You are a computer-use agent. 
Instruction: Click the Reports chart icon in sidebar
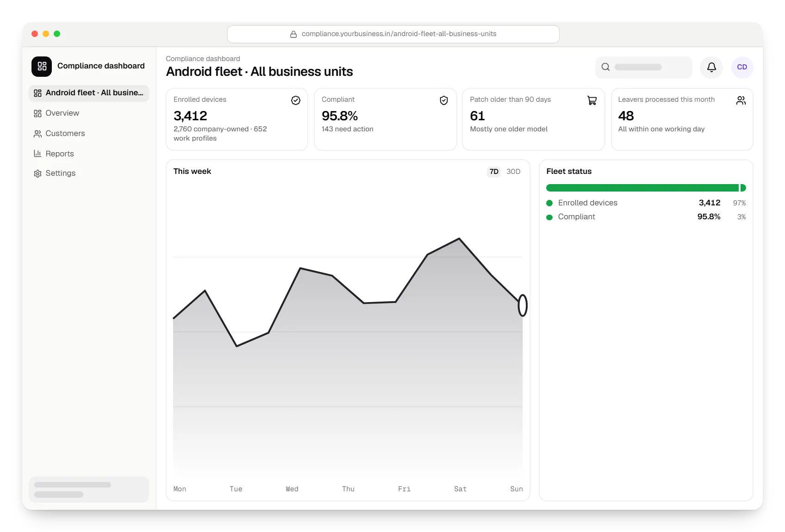tap(37, 154)
